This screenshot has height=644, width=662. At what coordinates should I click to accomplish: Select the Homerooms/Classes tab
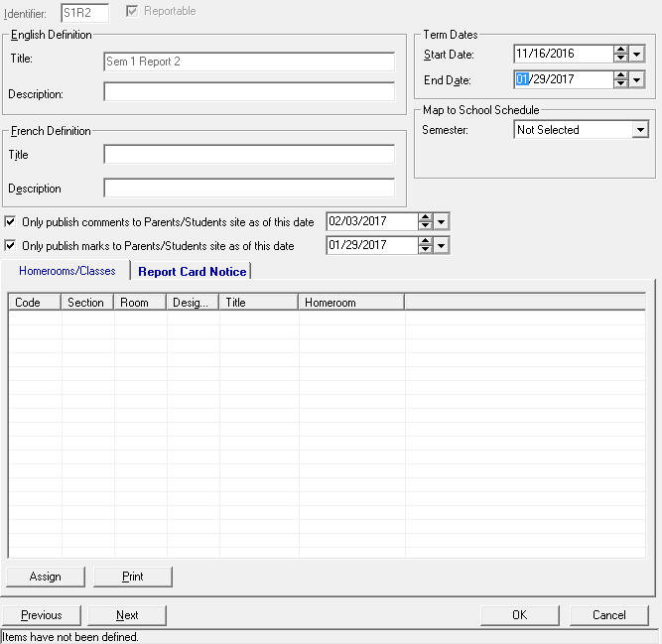(66, 271)
